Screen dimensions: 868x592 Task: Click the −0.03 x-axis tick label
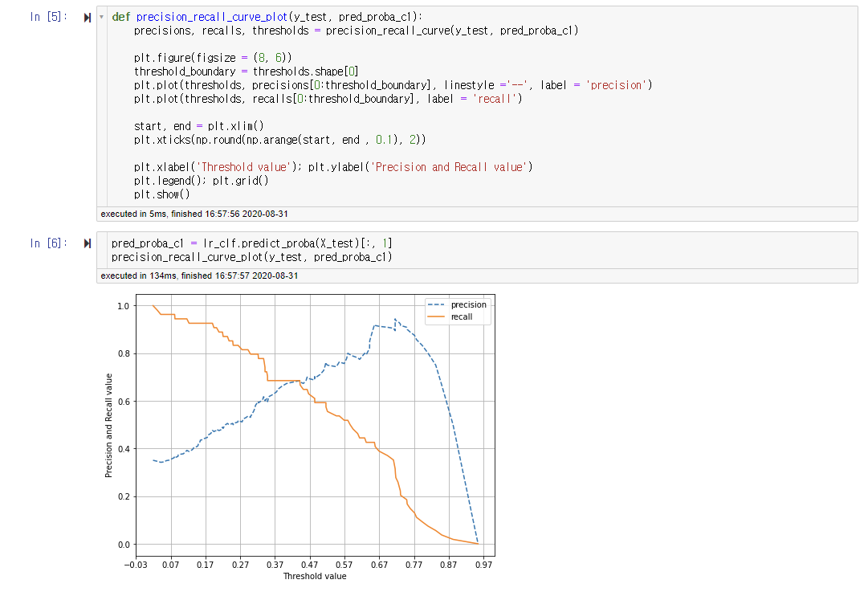pos(136,565)
